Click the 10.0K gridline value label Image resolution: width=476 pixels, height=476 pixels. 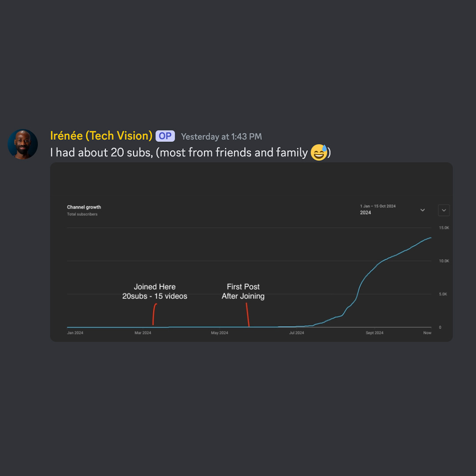(x=444, y=261)
